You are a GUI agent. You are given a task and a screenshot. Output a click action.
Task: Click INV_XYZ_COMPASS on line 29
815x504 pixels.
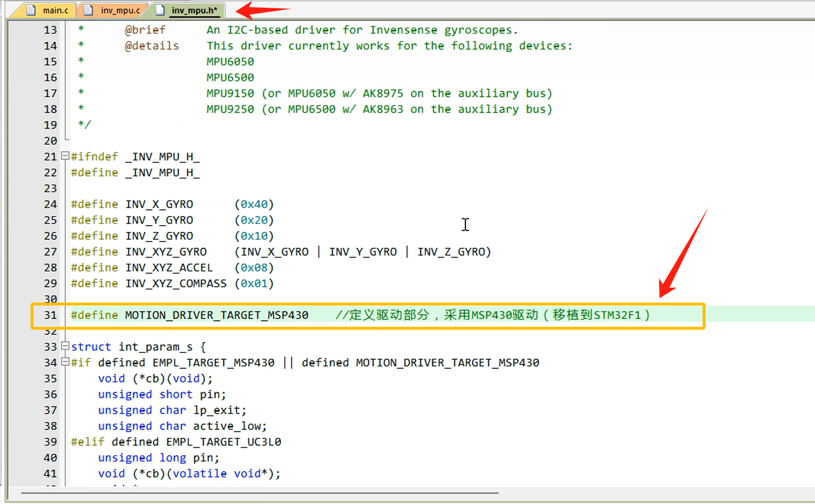pos(176,283)
